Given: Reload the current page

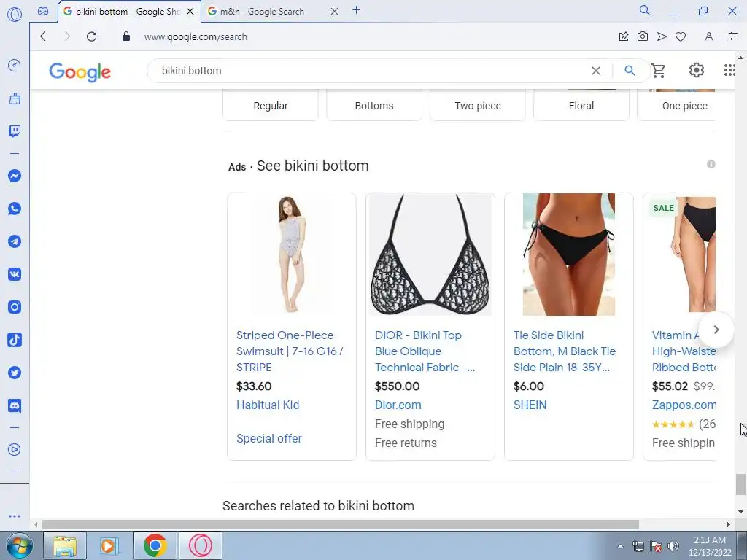Looking at the screenshot, I should click(x=91, y=36).
